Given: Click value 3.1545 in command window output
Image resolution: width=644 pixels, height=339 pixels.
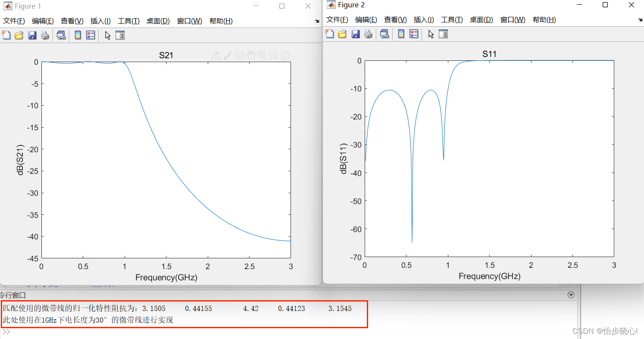Looking at the screenshot, I should [340, 309].
